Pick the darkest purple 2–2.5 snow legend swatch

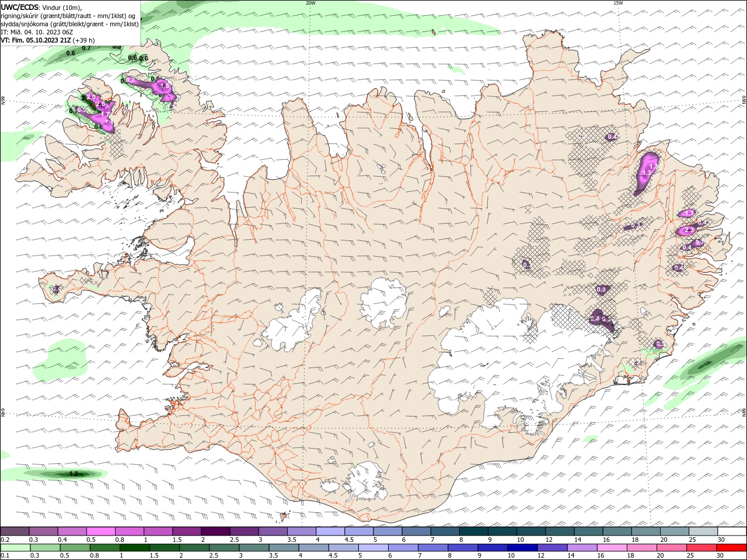[x=215, y=531]
